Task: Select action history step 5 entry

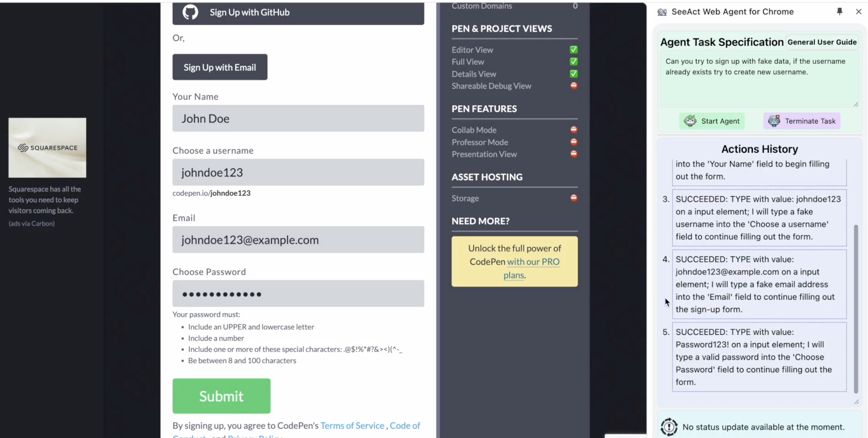Action: click(x=759, y=357)
